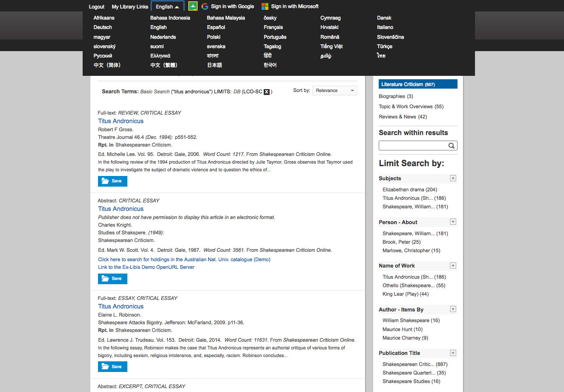The width and height of the screenshot is (564, 392).
Task: Select Reviews & News (42)
Action: coord(403,117)
